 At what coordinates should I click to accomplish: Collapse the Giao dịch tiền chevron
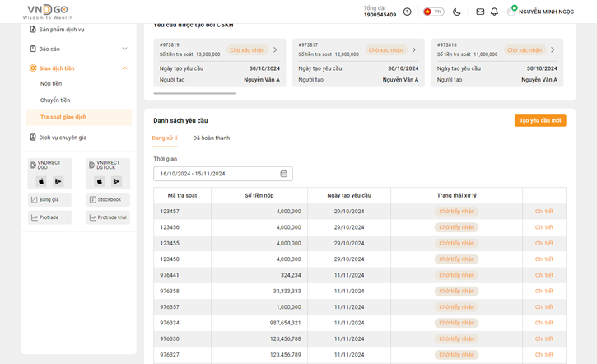[124, 68]
